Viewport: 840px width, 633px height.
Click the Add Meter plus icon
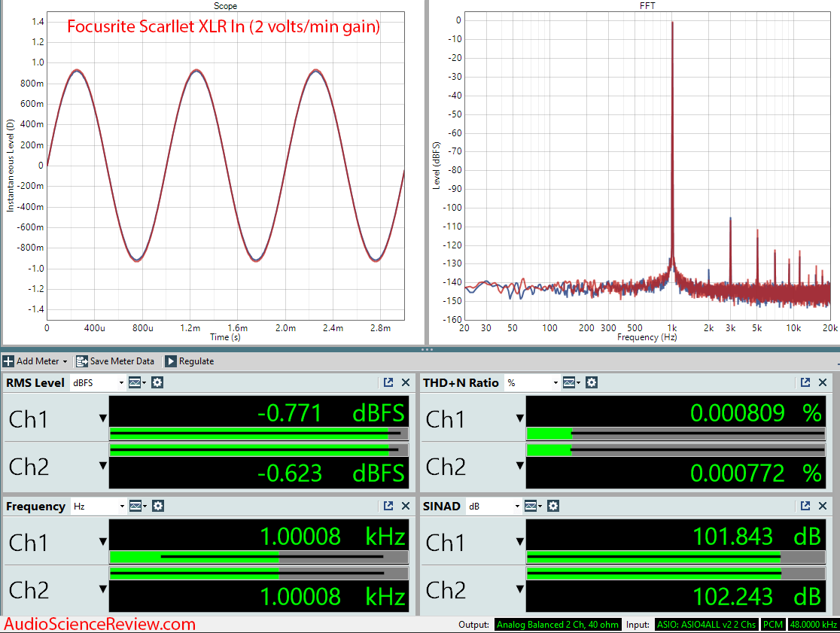(8, 361)
